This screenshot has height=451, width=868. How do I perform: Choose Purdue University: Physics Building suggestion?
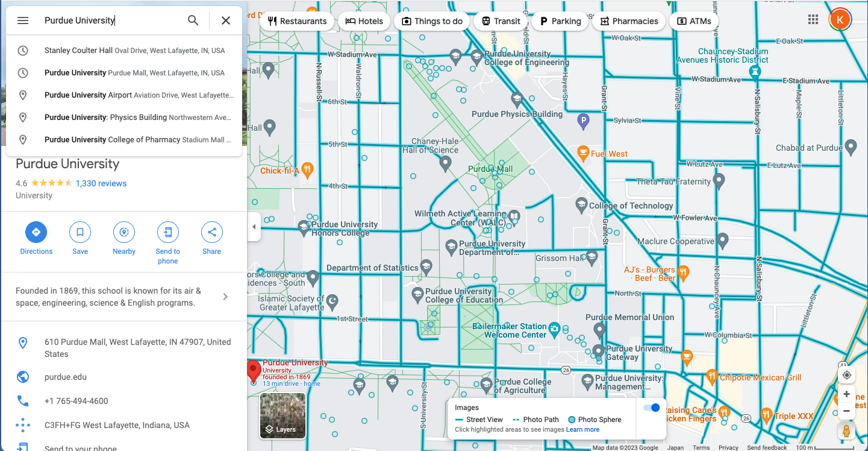pyautogui.click(x=124, y=118)
